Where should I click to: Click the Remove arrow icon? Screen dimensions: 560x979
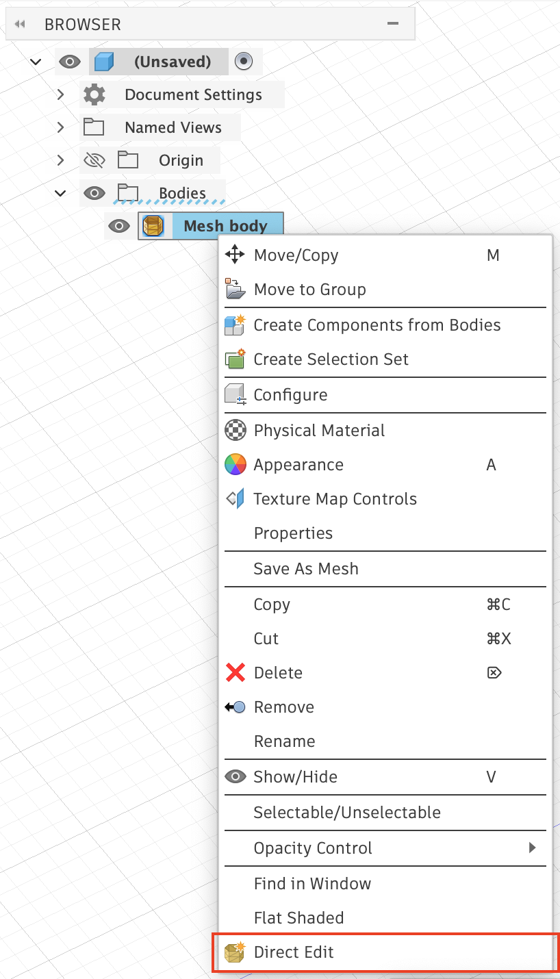(x=235, y=707)
